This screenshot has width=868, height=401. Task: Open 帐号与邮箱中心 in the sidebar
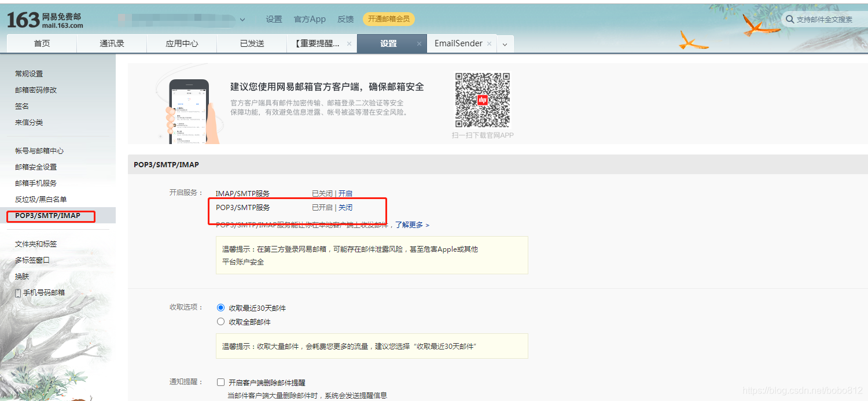click(39, 150)
